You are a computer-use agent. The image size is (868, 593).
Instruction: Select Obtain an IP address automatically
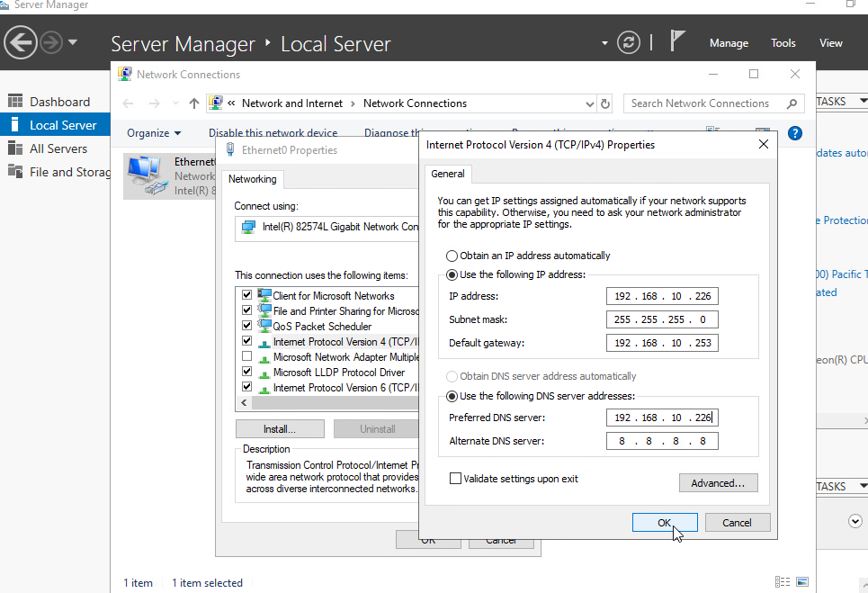452,256
